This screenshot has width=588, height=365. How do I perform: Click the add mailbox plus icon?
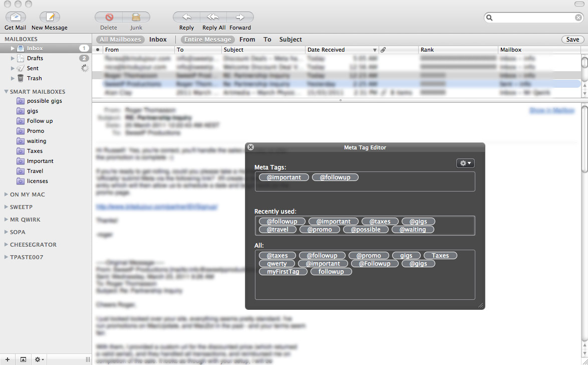click(x=7, y=359)
